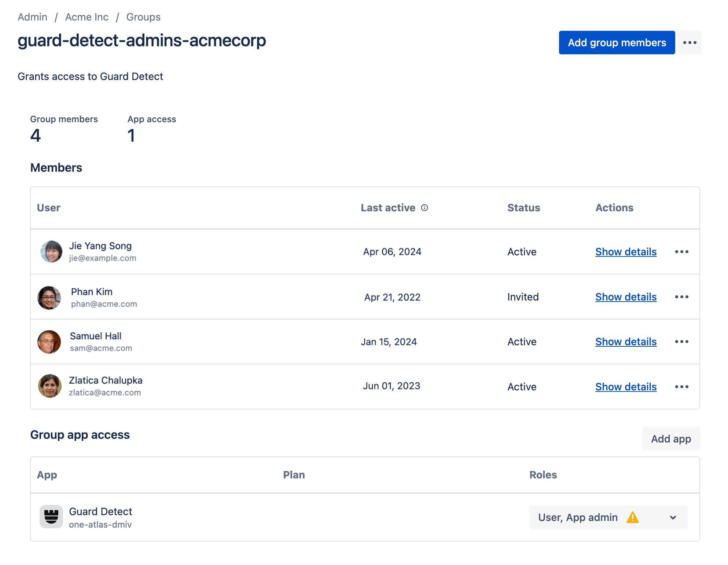Open more actions for Zlatica Chalupka
This screenshot has height=565, width=728.
click(x=682, y=387)
